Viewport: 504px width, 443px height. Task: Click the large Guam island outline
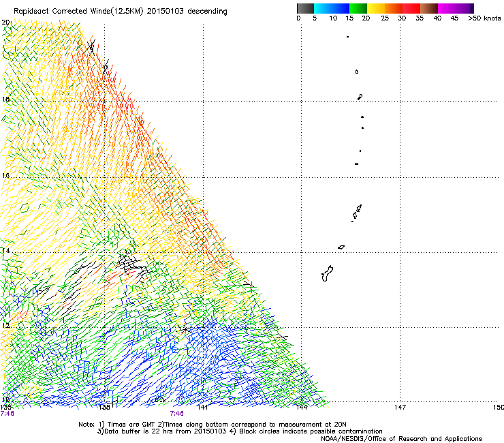[327, 273]
